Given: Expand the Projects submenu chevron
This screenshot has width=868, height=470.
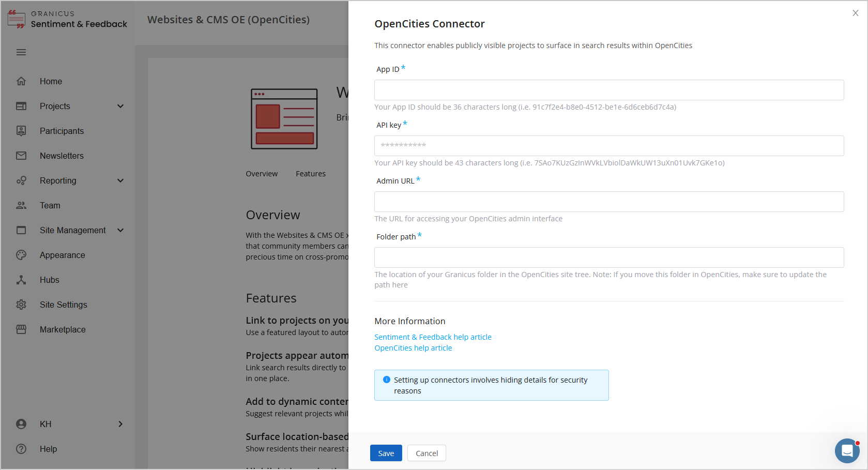Looking at the screenshot, I should click(x=120, y=106).
